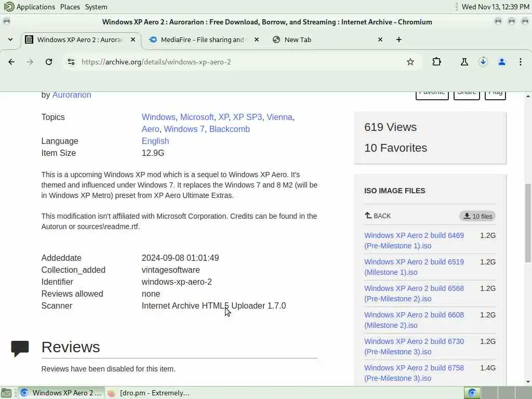Screen dimensions: 532x399
Task: Open the Blackcomb topic link
Action: pyautogui.click(x=229, y=129)
